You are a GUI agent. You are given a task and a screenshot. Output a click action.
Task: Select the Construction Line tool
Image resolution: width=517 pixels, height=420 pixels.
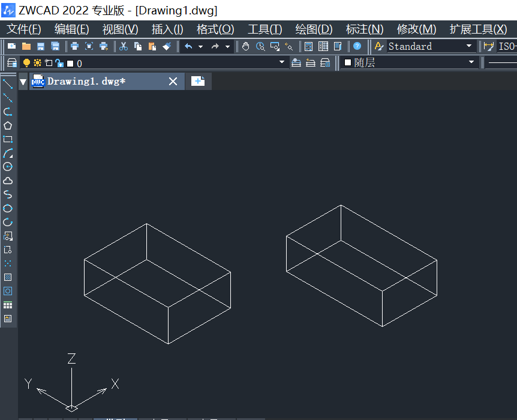coord(8,98)
